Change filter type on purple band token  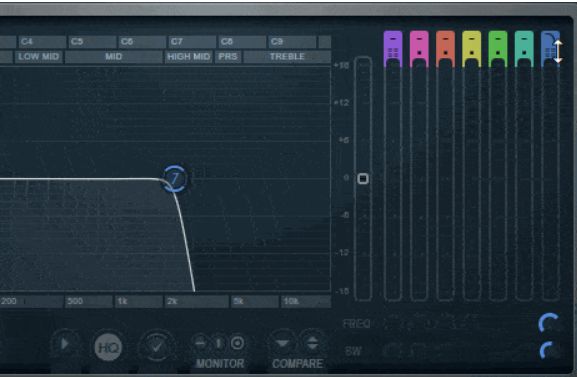coord(393,39)
